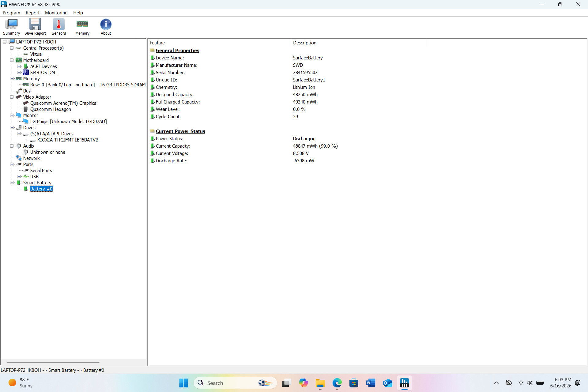Click the Feature column header
Screen dimensions: 588x392
coord(219,43)
